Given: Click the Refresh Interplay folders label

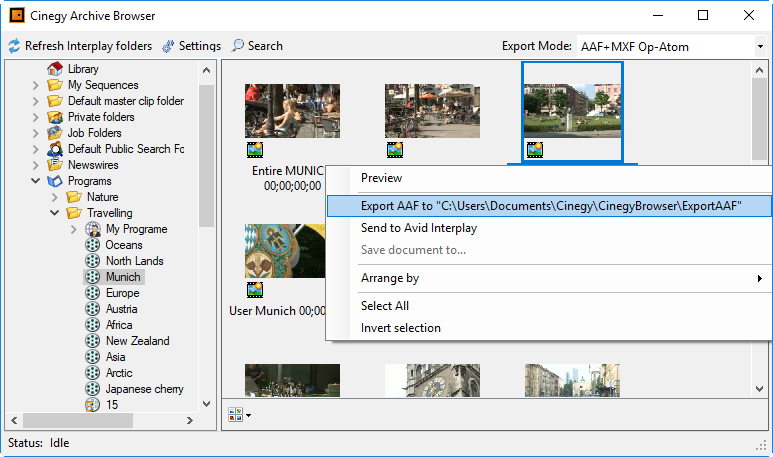Looking at the screenshot, I should [x=89, y=46].
